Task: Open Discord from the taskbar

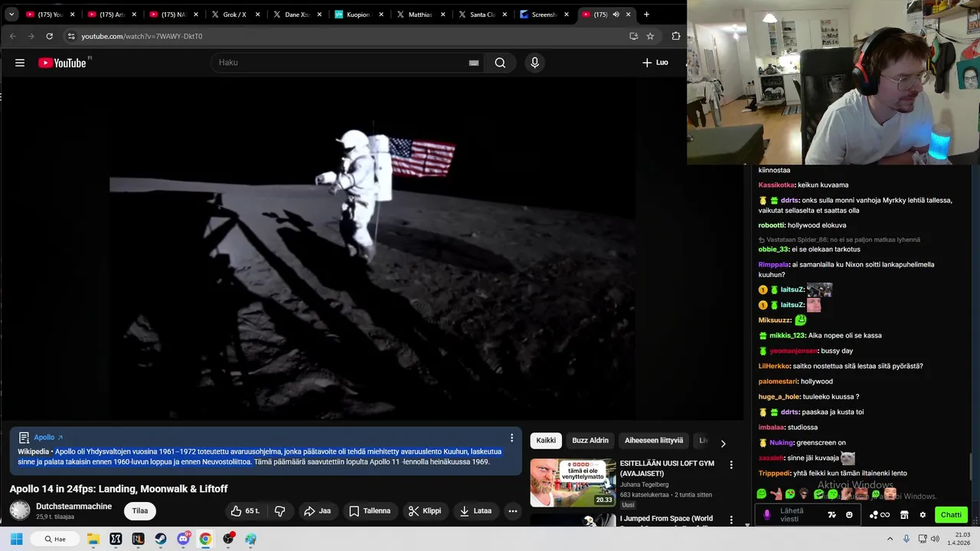Action: click(x=184, y=539)
